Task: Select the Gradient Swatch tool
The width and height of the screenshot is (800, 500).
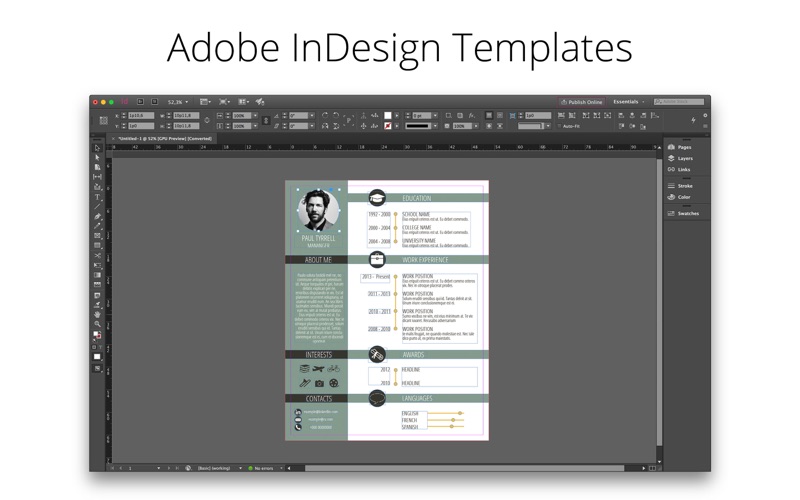Action: tap(97, 275)
